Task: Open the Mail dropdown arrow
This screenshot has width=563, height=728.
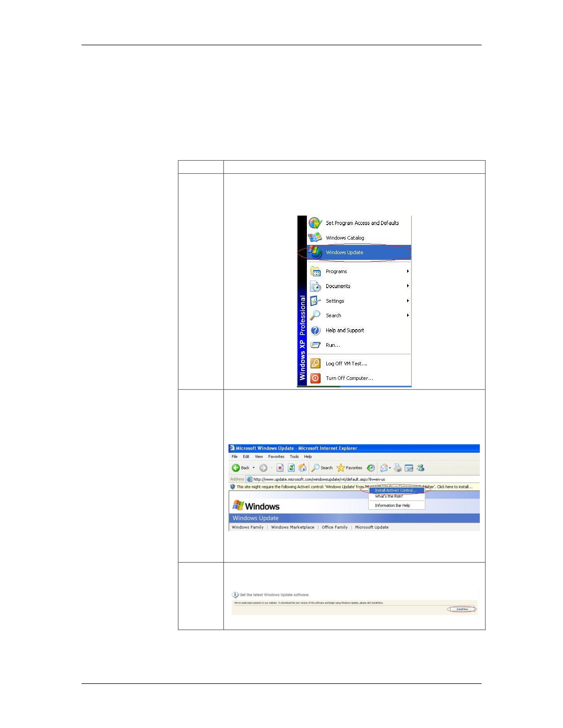Action: pos(390,468)
